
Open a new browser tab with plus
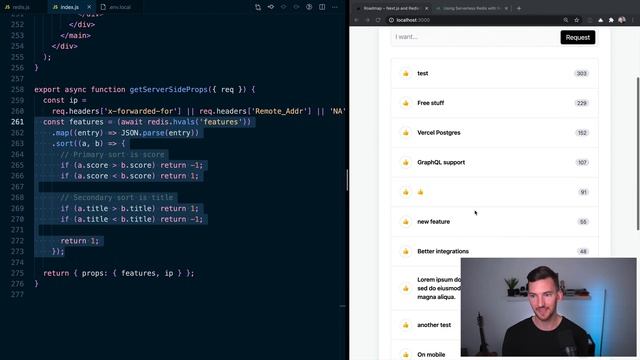[519, 8]
